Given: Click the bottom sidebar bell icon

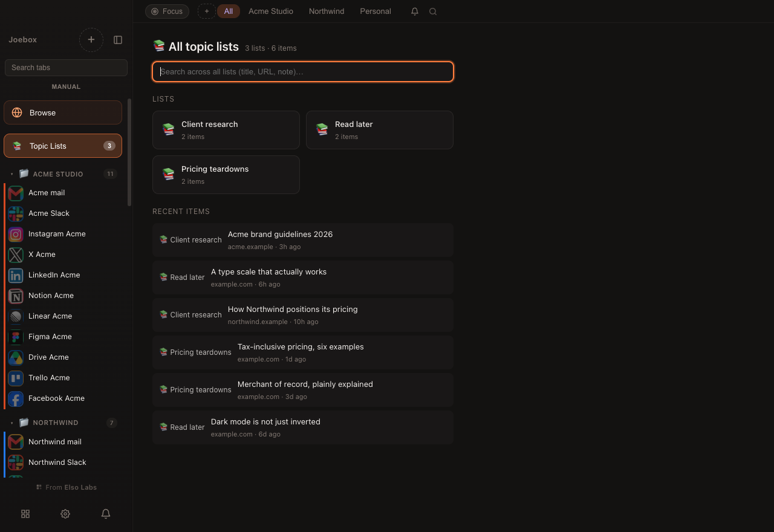Looking at the screenshot, I should [106, 514].
